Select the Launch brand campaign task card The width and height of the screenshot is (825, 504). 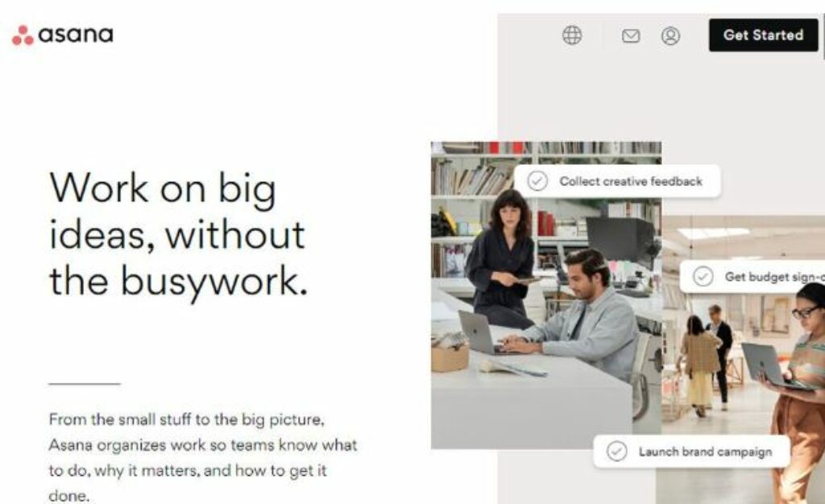(692, 451)
